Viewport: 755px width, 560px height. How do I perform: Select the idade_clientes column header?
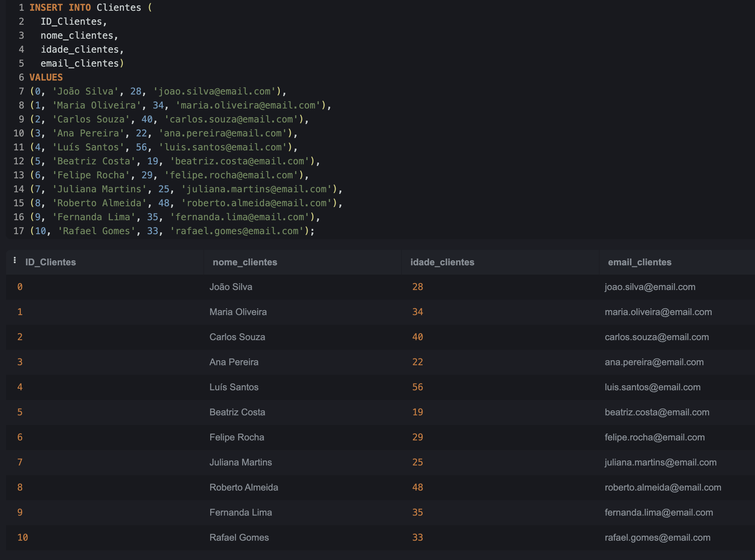pos(442,262)
